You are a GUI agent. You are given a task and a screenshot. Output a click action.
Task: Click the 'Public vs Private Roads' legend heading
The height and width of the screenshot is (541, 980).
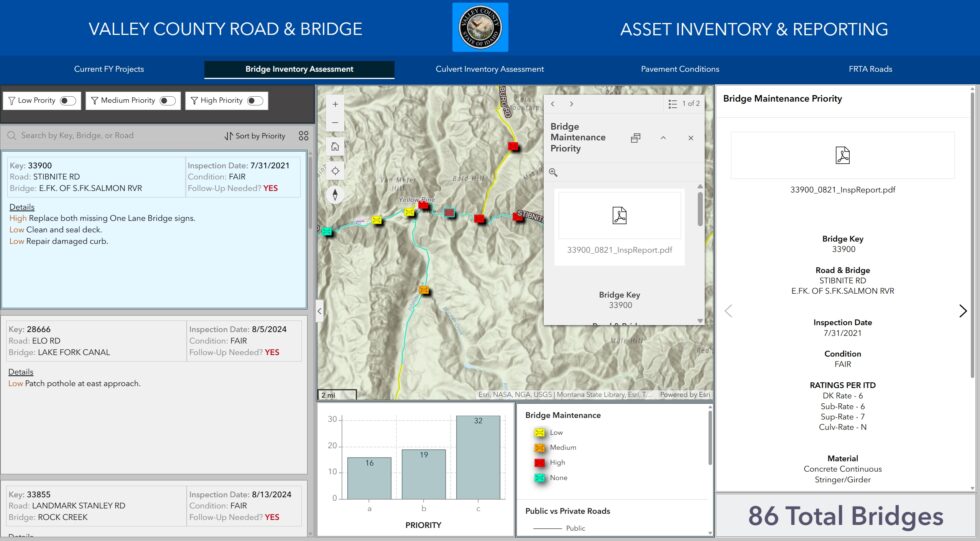pyautogui.click(x=568, y=511)
